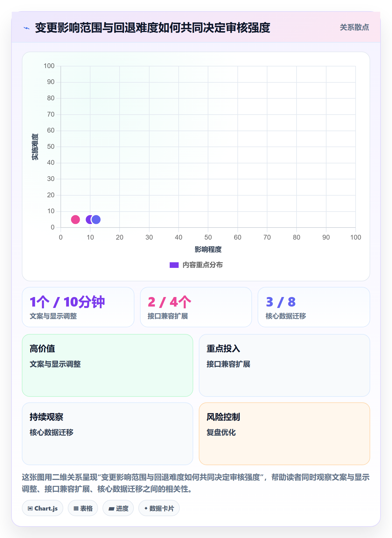This screenshot has height=538, width=392.
Task: Open the 高价值 quadrant card
Action: click(108, 365)
